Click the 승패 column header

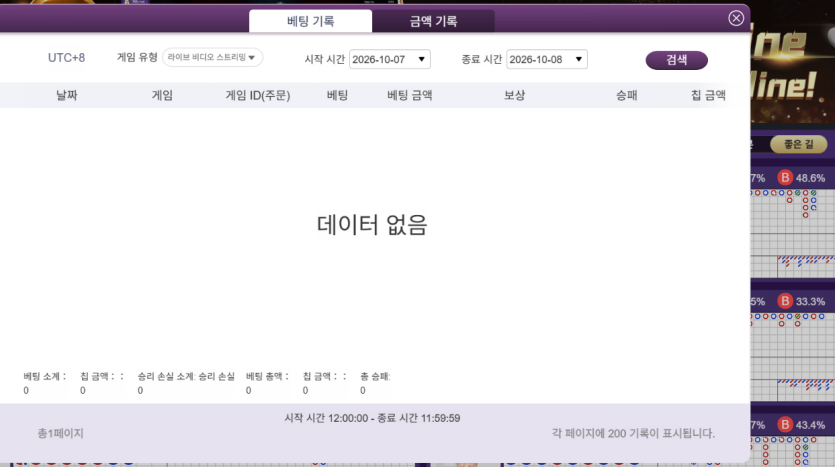[626, 95]
